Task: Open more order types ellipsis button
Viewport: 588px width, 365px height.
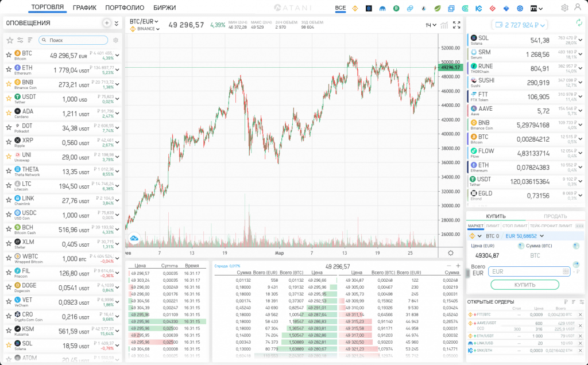Action: pyautogui.click(x=579, y=226)
